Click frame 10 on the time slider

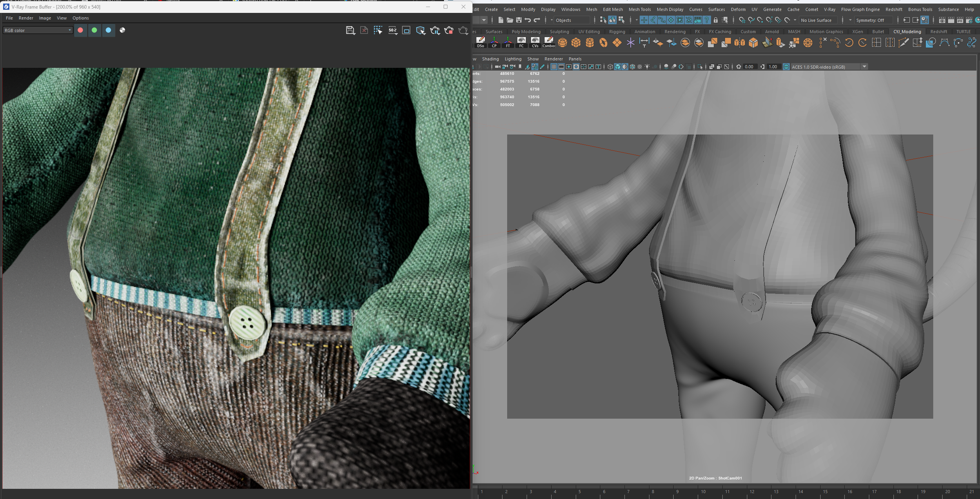[703, 491]
